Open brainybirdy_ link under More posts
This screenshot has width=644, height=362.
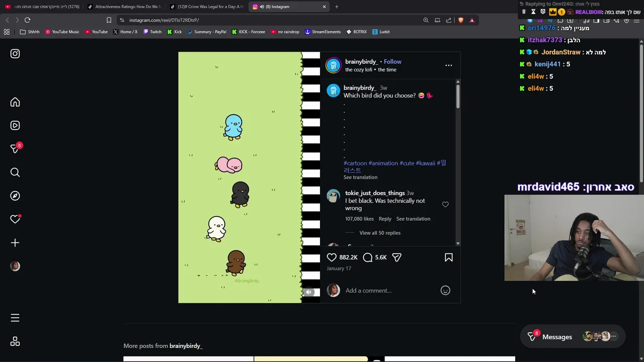click(x=186, y=346)
